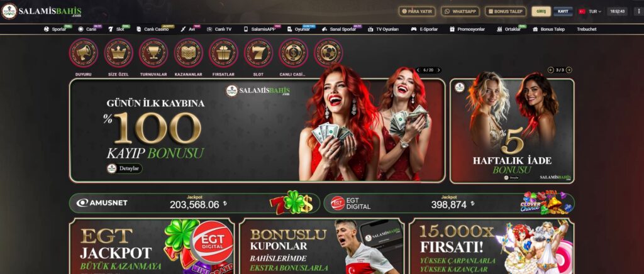Open the Sporlar menu item

(x=55, y=29)
